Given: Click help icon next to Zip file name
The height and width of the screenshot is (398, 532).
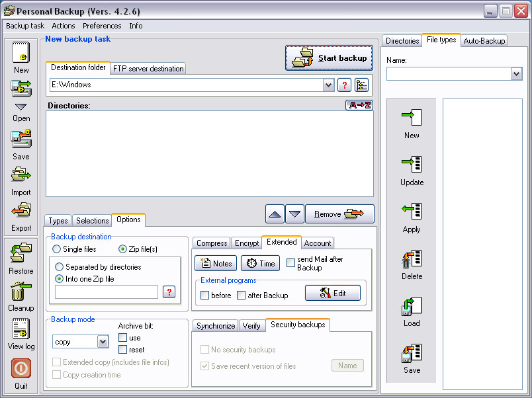Looking at the screenshot, I should [169, 292].
